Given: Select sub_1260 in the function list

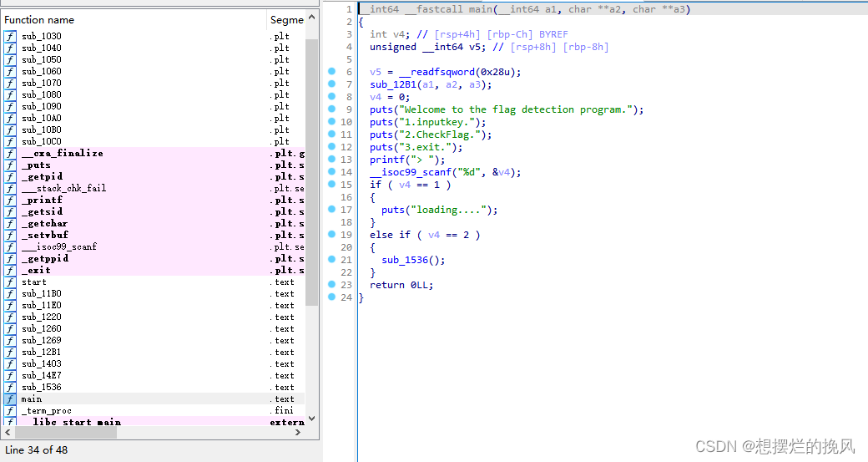Looking at the screenshot, I should 42,328.
